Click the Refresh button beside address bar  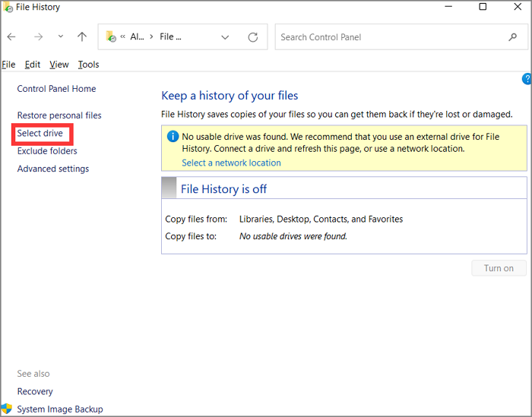click(x=253, y=37)
